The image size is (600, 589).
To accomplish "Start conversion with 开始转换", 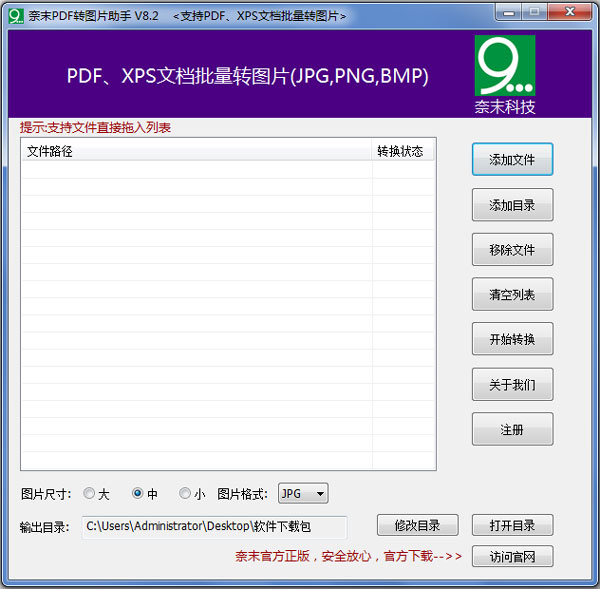I will pos(512,339).
